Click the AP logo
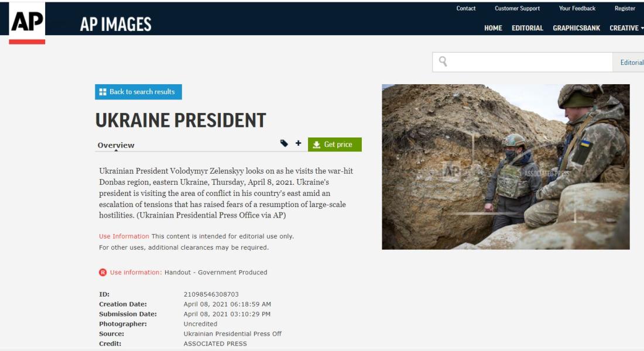This screenshot has width=644, height=351. click(27, 23)
